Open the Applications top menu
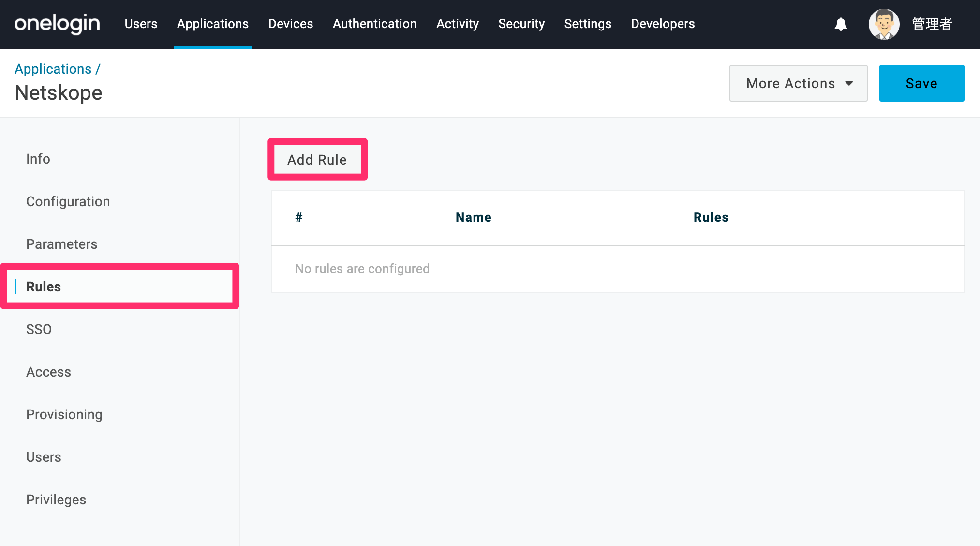Image resolution: width=980 pixels, height=546 pixels. point(213,24)
